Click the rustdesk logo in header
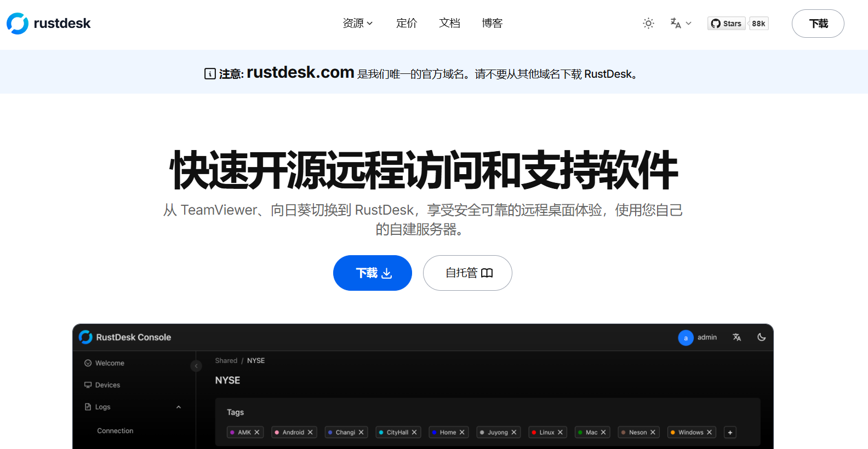Viewport: 868px width, 449px height. tap(48, 24)
